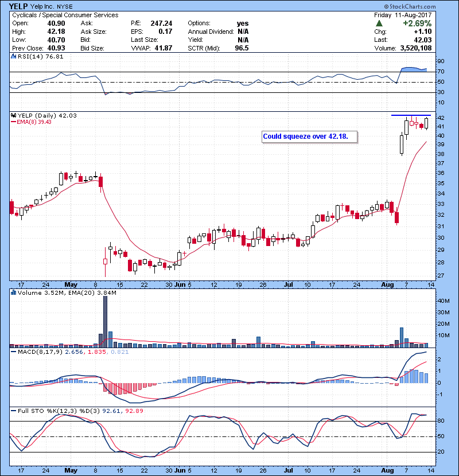Click the MACD histogram value 0.821
459x476 pixels.
(120, 352)
